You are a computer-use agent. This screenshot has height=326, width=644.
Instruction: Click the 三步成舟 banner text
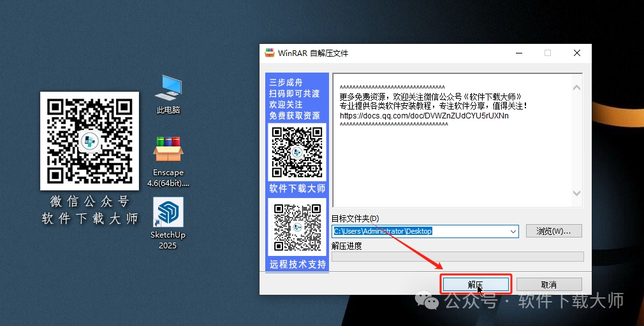(x=286, y=82)
